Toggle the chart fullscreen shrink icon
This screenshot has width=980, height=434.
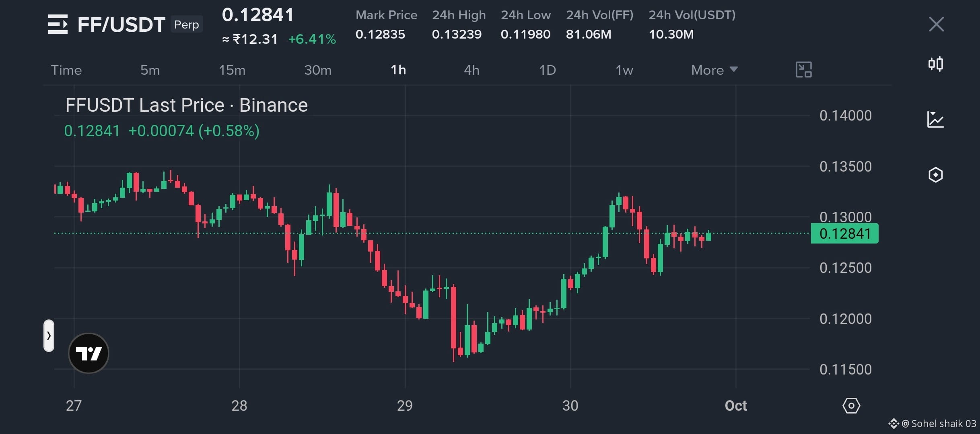(x=803, y=70)
